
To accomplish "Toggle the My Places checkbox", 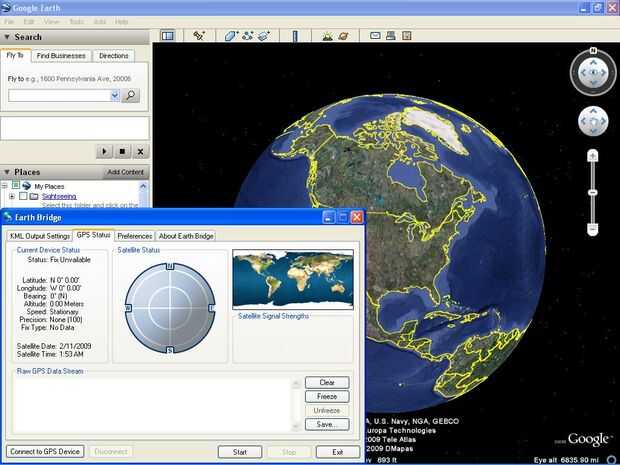I will [x=15, y=185].
